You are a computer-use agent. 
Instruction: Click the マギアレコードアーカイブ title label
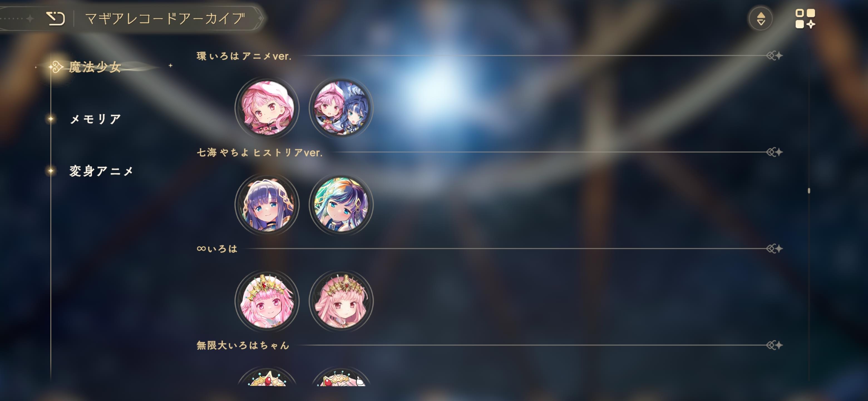165,19
